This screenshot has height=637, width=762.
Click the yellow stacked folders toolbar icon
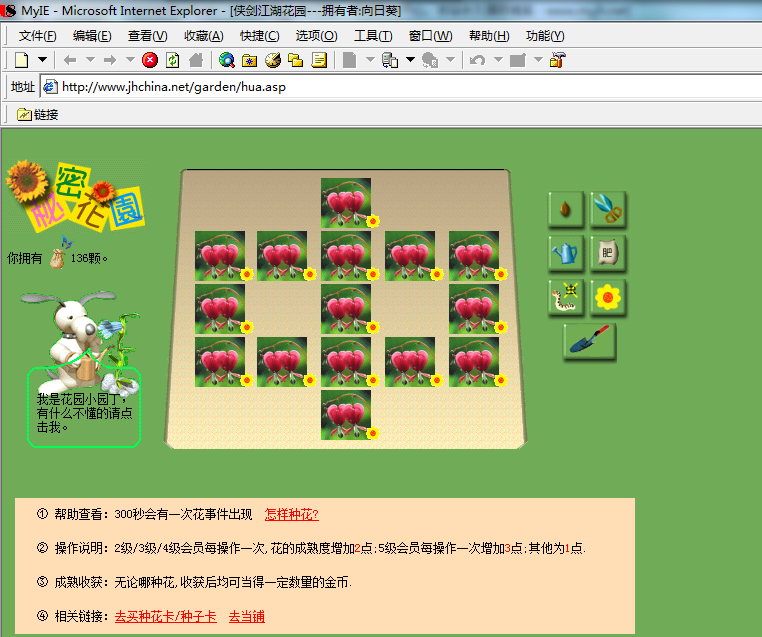pyautogui.click(x=295, y=60)
